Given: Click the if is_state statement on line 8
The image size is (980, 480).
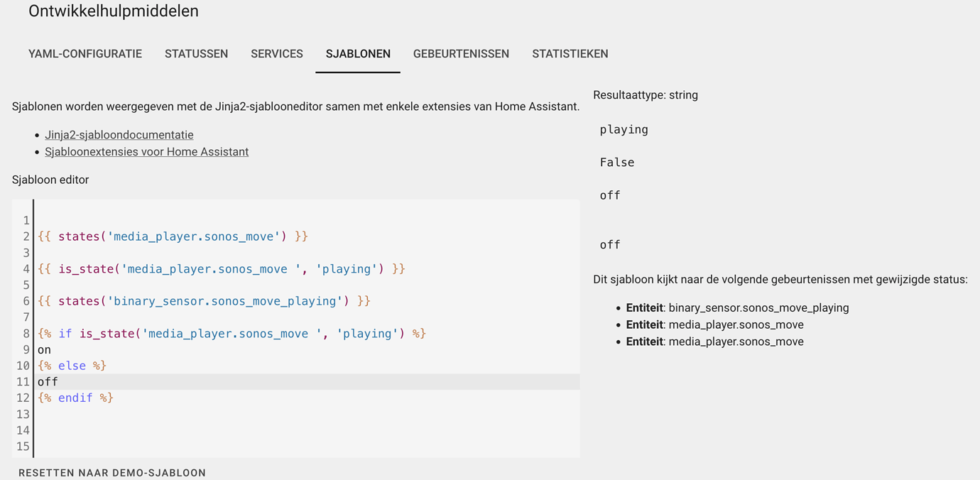Looking at the screenshot, I should 232,334.
